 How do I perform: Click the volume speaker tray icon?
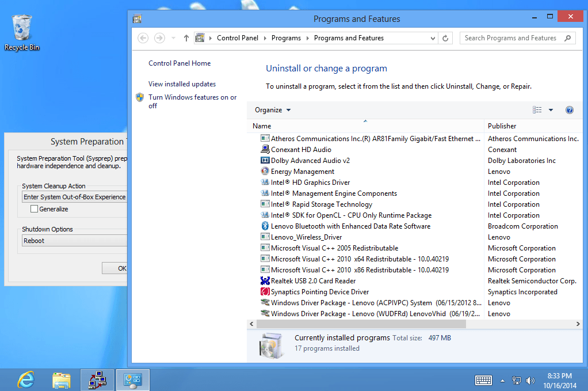[530, 381]
